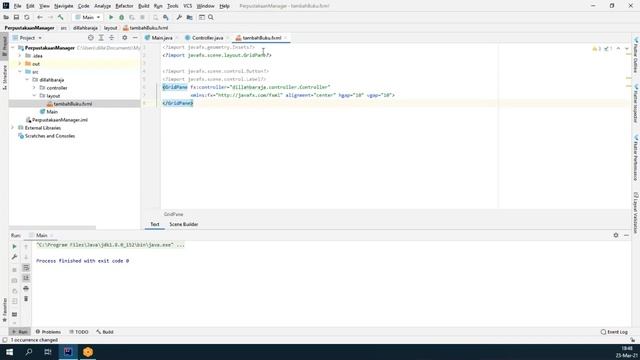Screen dimensions: 640x360
Task: Click the Run with Coverage icon
Action: point(132,17)
